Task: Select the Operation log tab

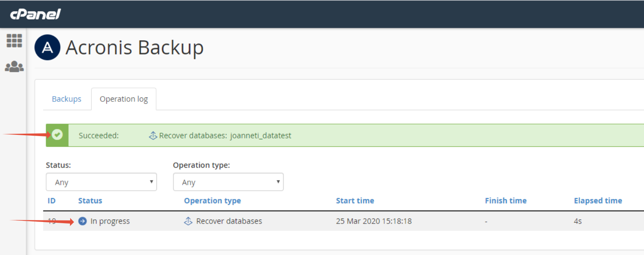Action: [124, 99]
